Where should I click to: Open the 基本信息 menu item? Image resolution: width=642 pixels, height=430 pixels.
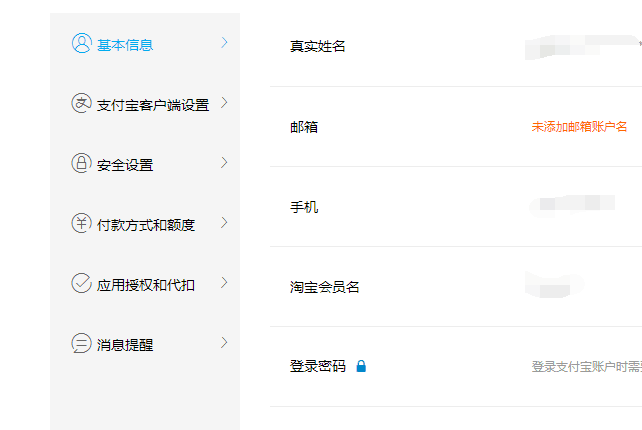(125, 45)
